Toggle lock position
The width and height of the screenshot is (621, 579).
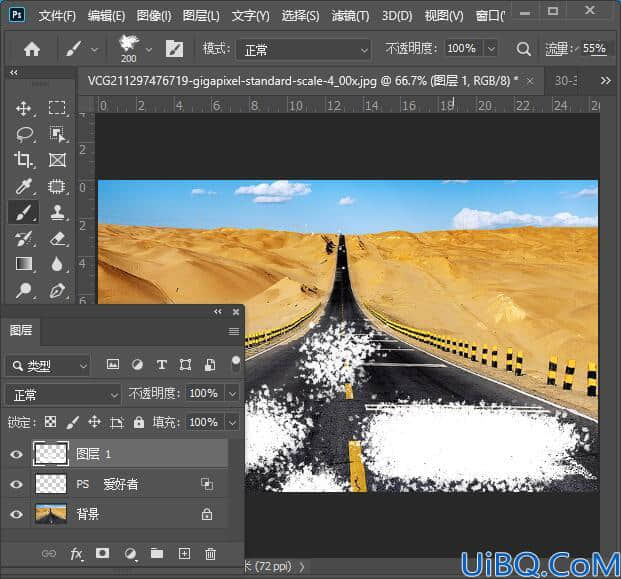(95, 422)
